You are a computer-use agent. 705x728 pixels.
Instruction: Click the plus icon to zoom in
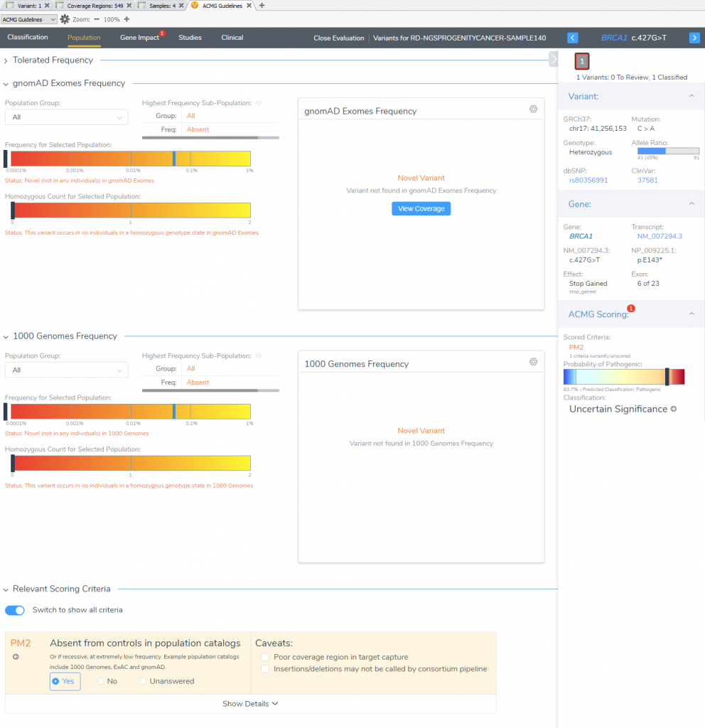coord(127,19)
